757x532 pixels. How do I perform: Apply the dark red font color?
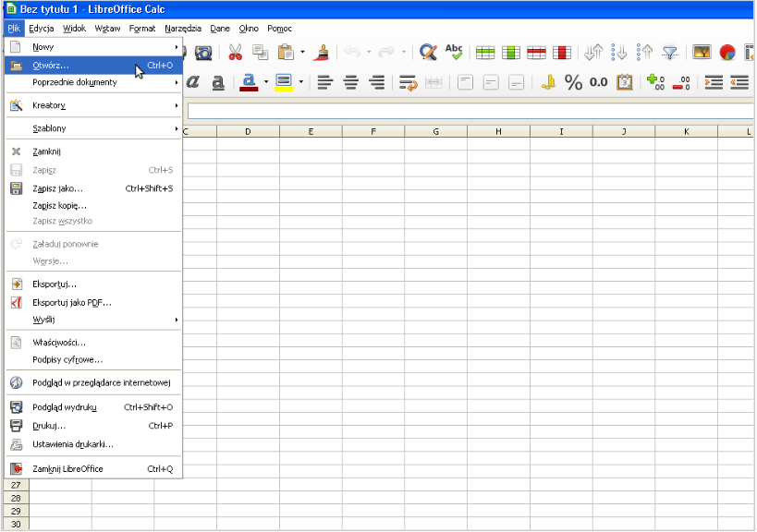tap(249, 82)
